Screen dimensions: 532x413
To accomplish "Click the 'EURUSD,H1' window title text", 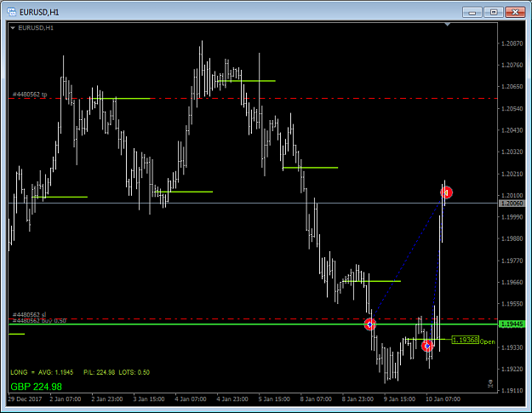I will (x=39, y=13).
